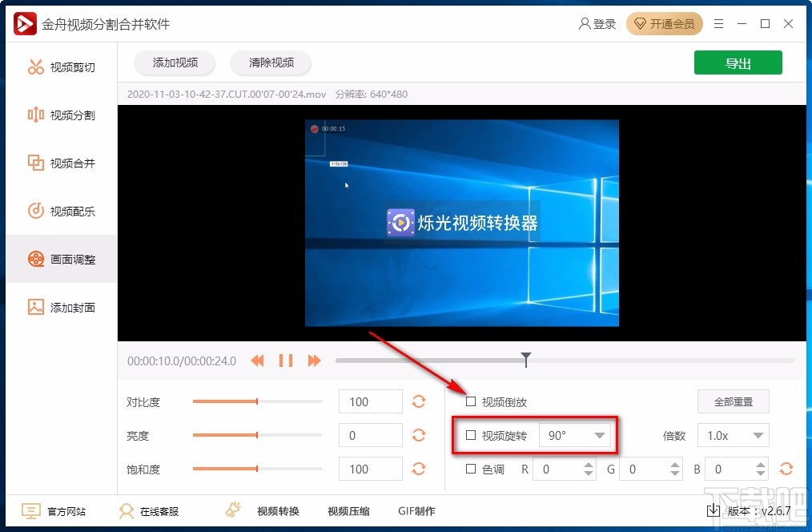
Task: Open 添加封面 add cover section
Action: 61,307
